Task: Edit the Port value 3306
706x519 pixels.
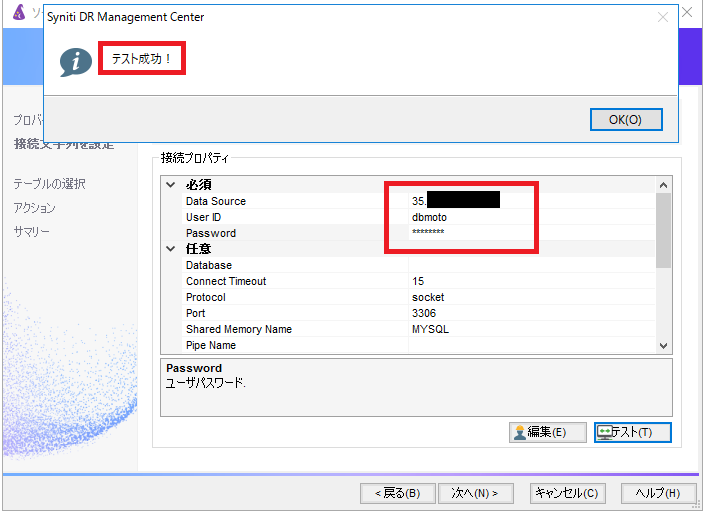Action: 424,313
